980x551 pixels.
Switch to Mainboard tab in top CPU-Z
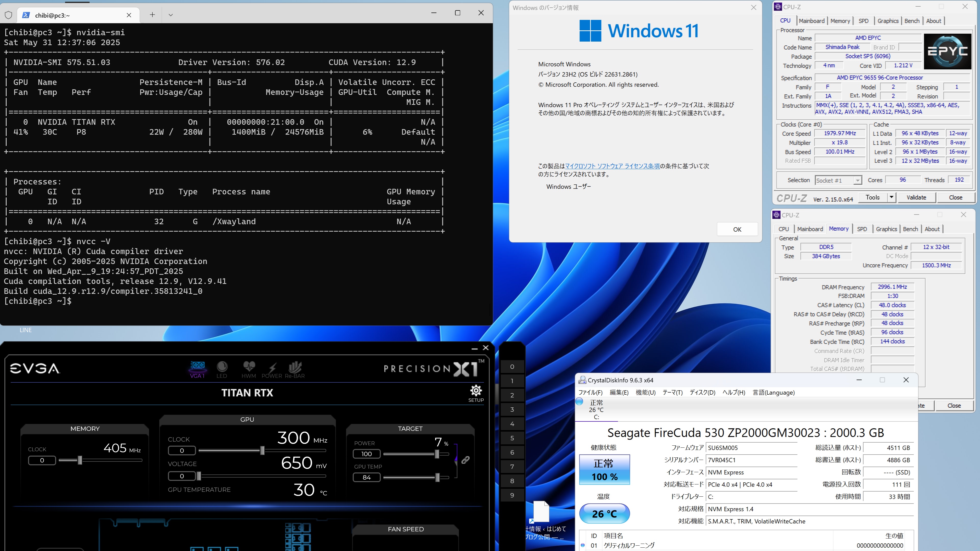coord(812,21)
